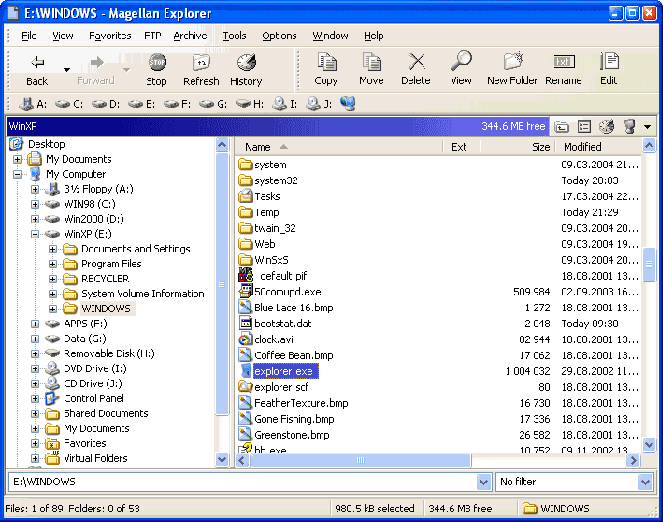The height and width of the screenshot is (522, 663).
Task: Select Virtual Folders in the tree
Action: click(x=96, y=458)
